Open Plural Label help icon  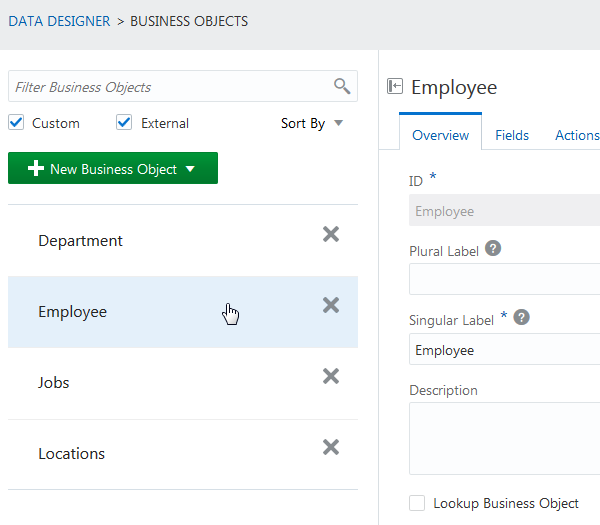coord(493,250)
